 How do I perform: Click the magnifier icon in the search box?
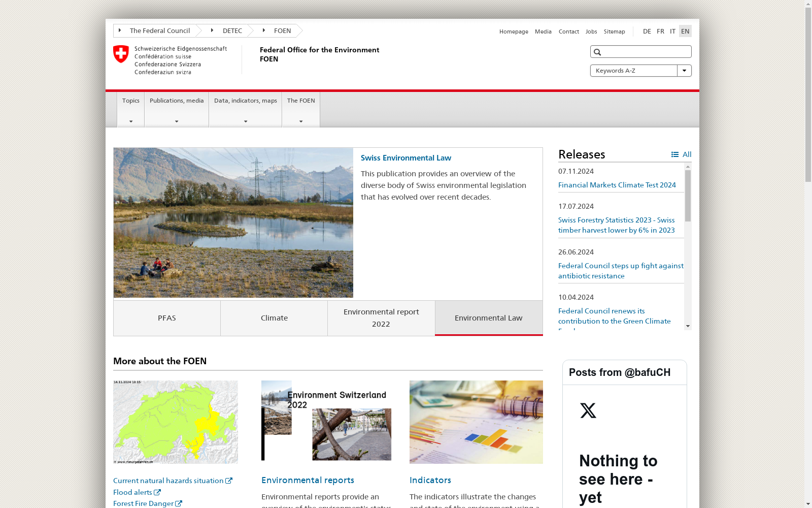pos(597,52)
